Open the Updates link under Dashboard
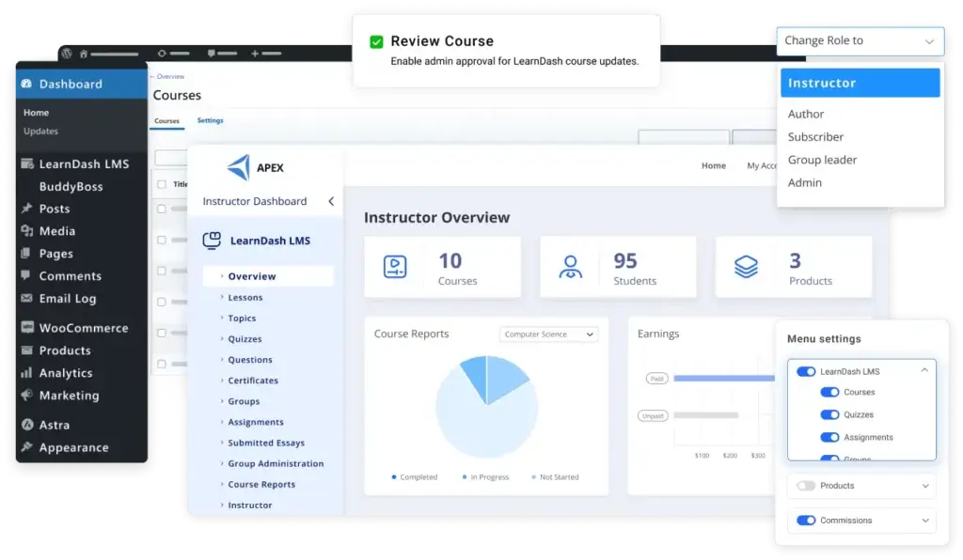963x560 pixels. coord(40,131)
